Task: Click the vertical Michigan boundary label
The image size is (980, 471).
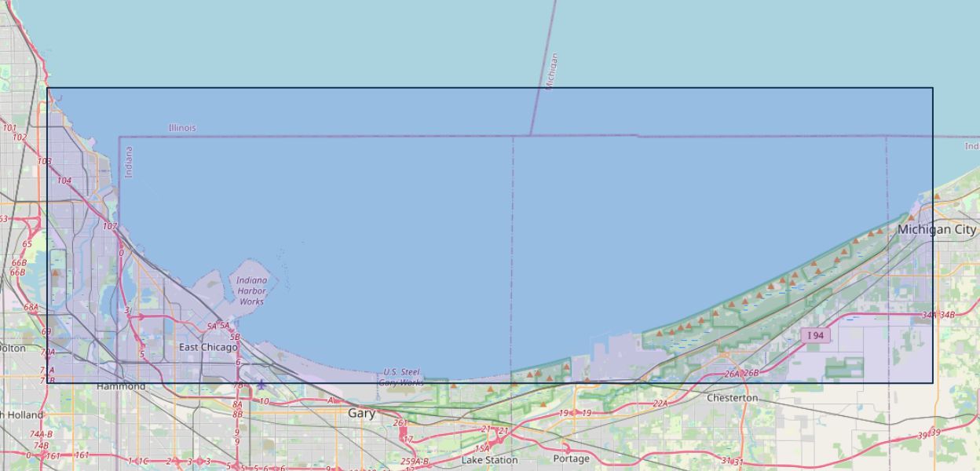Action: coord(551,71)
